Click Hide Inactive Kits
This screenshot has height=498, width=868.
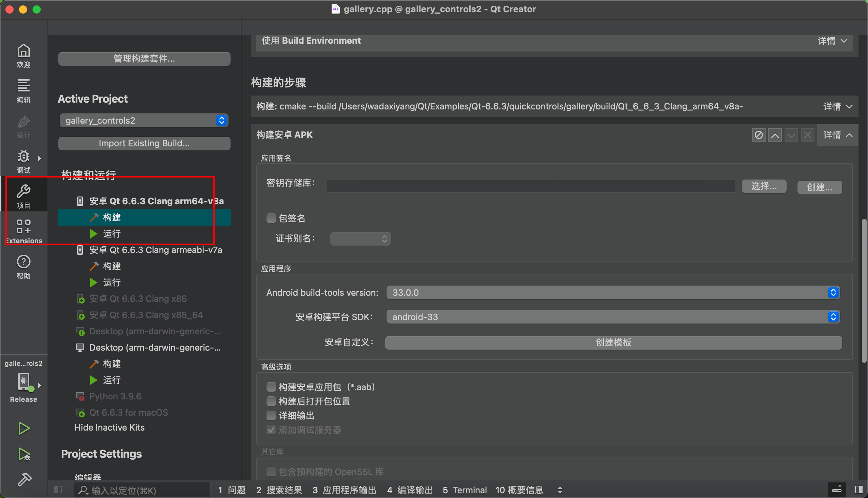pos(110,427)
